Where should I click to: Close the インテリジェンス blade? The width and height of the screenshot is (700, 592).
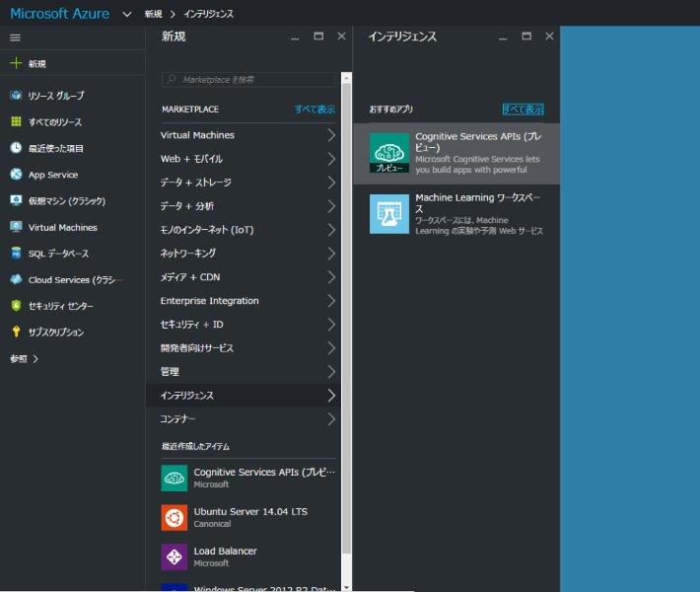coord(549,37)
